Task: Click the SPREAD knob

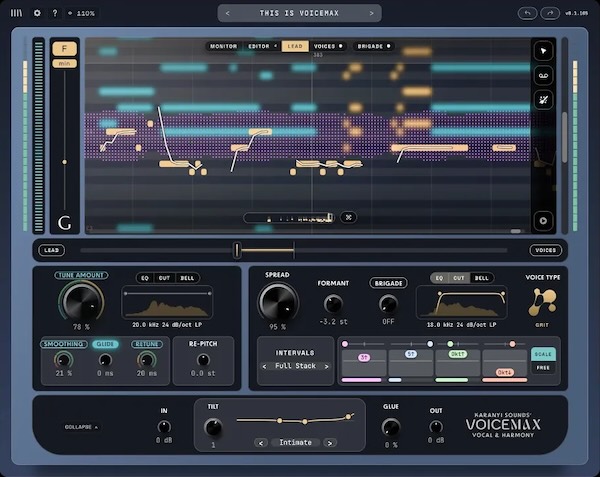Action: (x=278, y=302)
